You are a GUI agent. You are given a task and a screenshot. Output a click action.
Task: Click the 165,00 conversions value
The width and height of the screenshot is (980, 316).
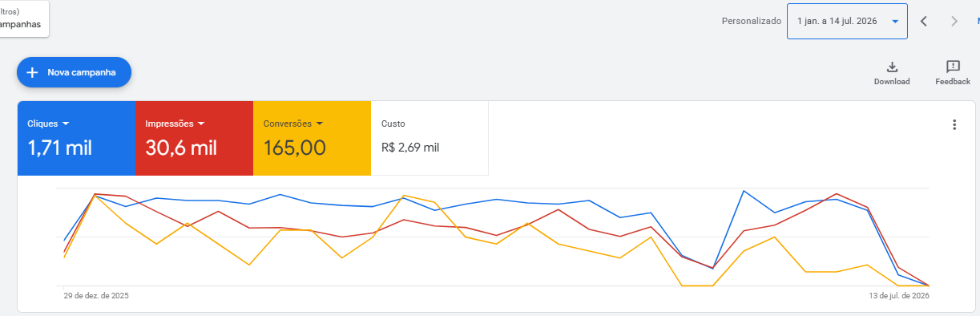tap(294, 148)
